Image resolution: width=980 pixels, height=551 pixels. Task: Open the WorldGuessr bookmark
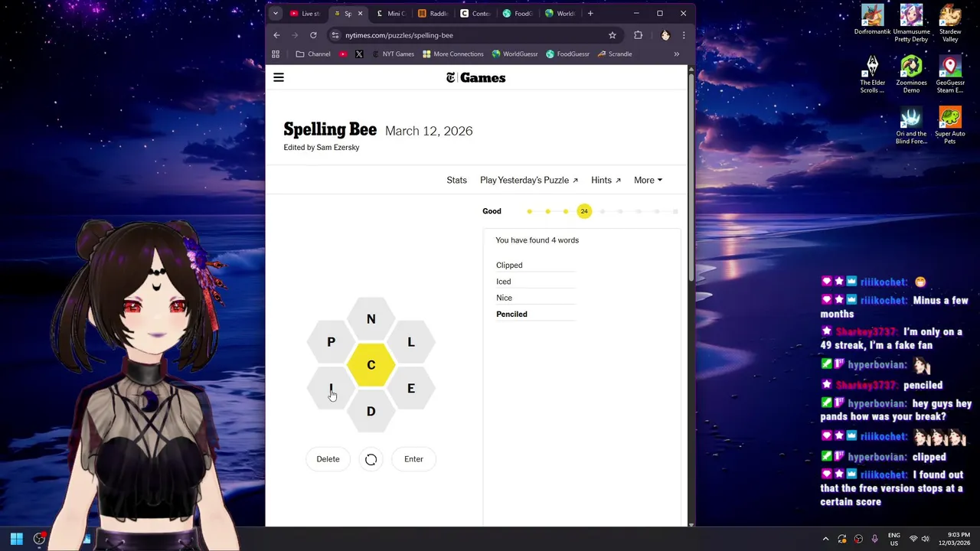tap(514, 54)
